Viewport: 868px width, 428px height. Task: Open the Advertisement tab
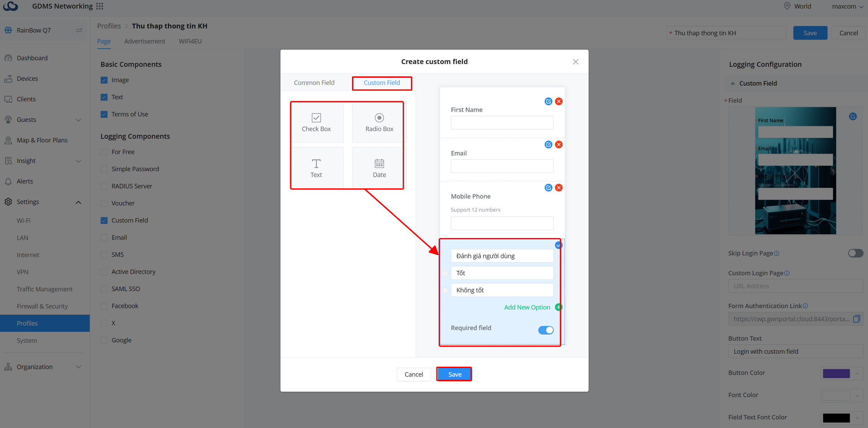tap(145, 41)
